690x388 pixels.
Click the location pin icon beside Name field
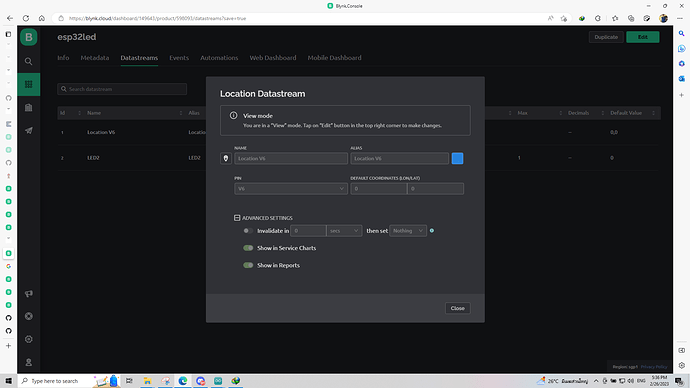[x=226, y=158]
